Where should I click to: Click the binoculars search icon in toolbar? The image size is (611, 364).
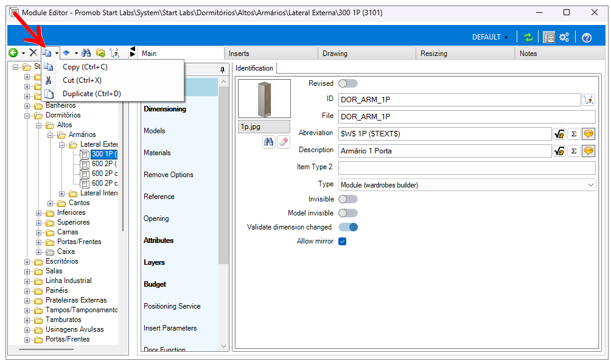click(86, 53)
